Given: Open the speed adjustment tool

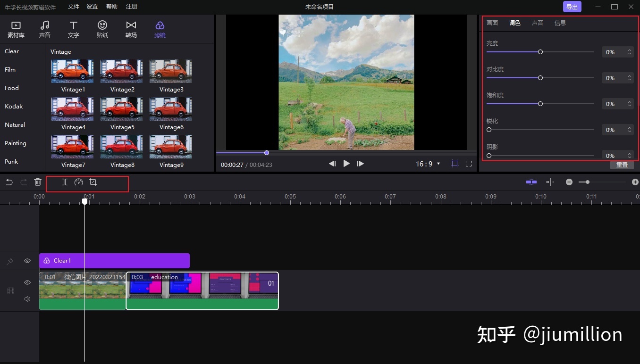Looking at the screenshot, I should [x=78, y=182].
